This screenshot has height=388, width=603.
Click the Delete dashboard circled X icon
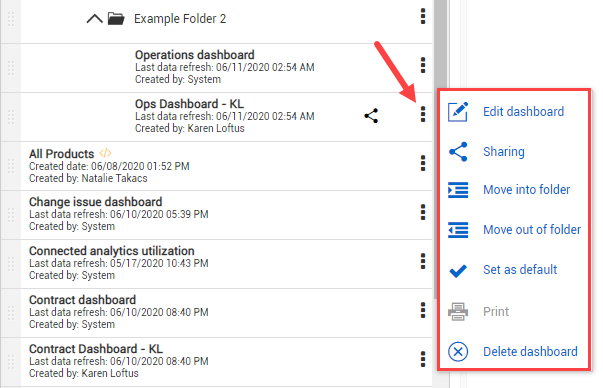458,351
